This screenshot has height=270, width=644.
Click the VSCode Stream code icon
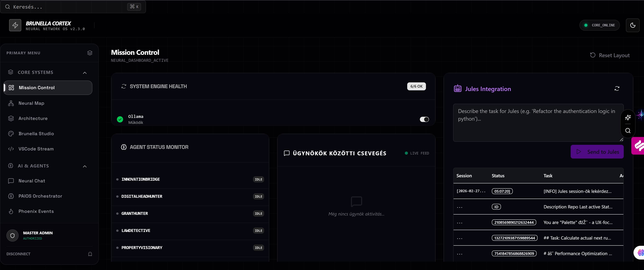[x=11, y=149]
